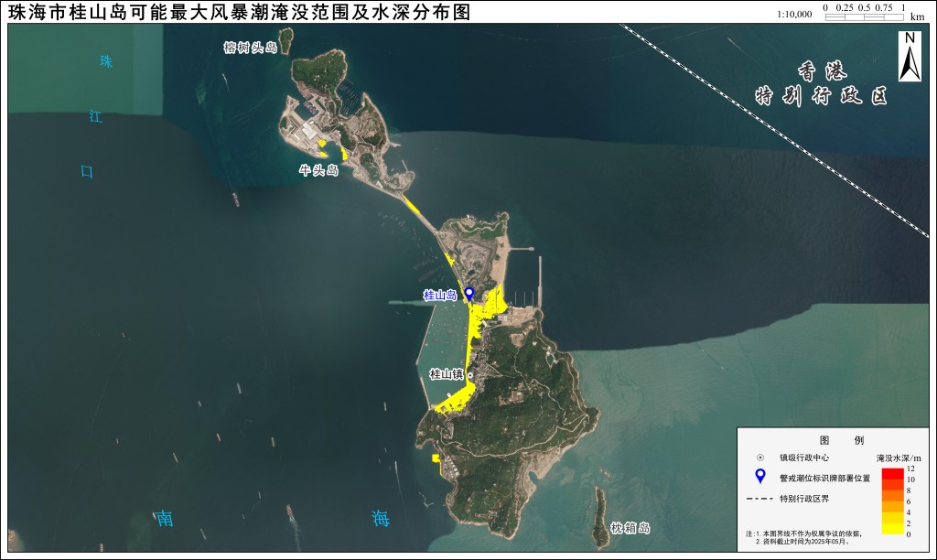This screenshot has height=560, width=937.
Task: Click the blue pin marker beside 桂山岛 label
Action: click(x=469, y=294)
